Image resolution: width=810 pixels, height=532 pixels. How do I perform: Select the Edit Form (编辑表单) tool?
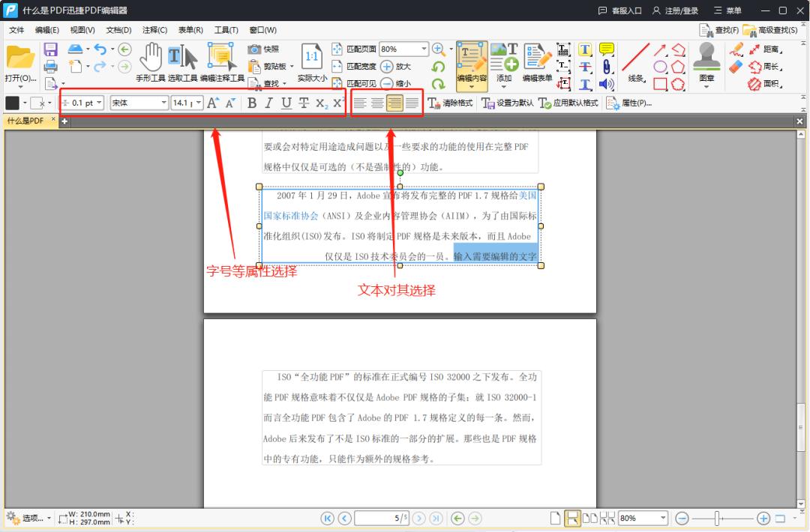[537, 61]
